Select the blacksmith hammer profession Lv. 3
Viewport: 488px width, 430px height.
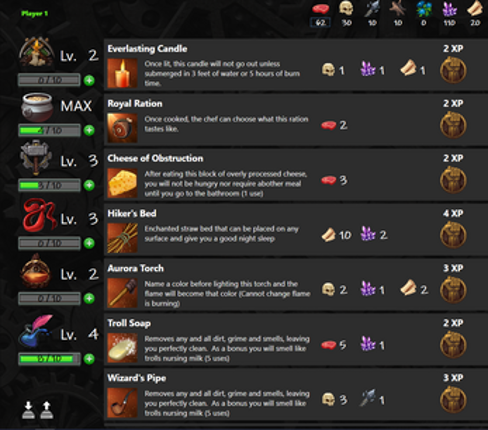(x=36, y=158)
